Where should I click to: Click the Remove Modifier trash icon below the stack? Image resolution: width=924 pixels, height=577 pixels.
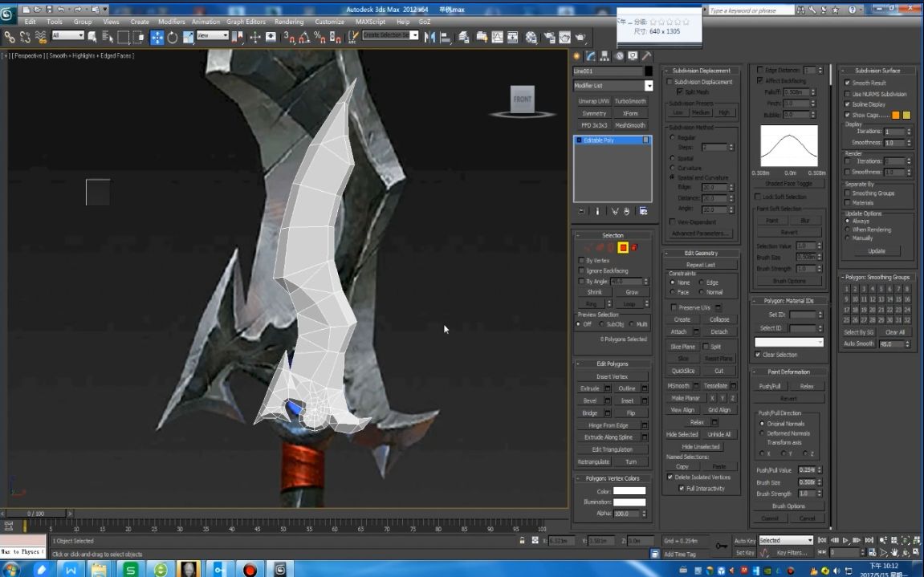tap(629, 210)
